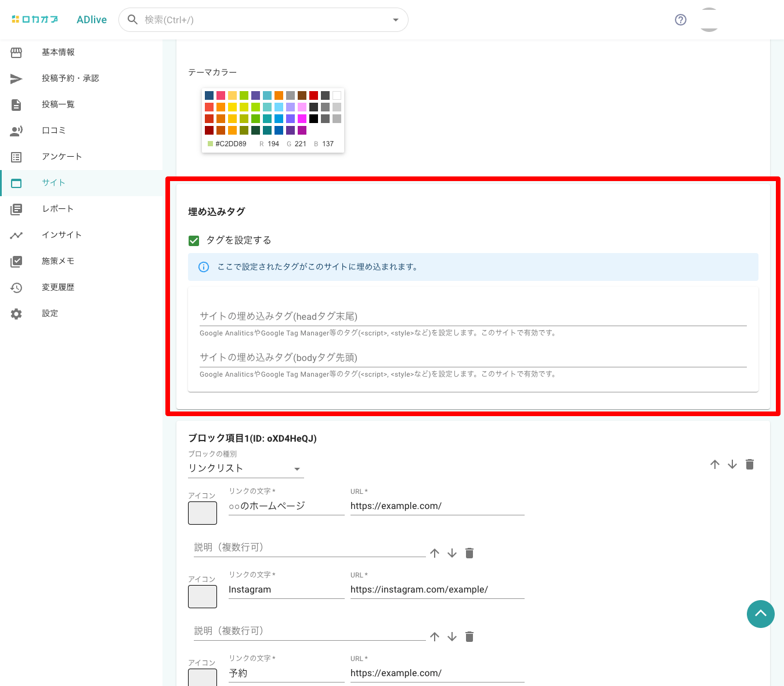Move the Instagram link row down
This screenshot has width=784, height=686.
[x=452, y=637]
